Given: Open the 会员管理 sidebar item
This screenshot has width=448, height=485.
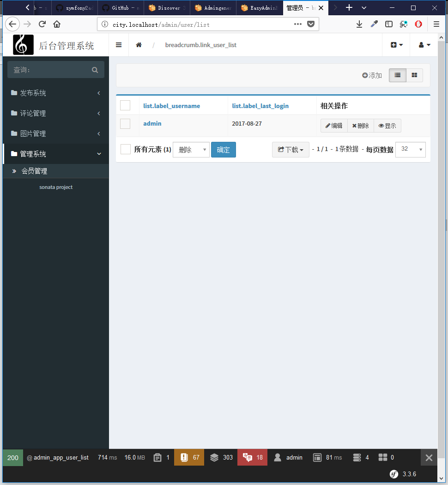Looking at the screenshot, I should pos(56,171).
